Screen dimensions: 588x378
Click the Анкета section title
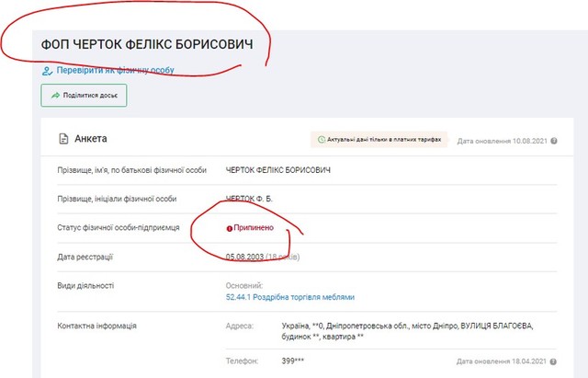pyautogui.click(x=92, y=139)
